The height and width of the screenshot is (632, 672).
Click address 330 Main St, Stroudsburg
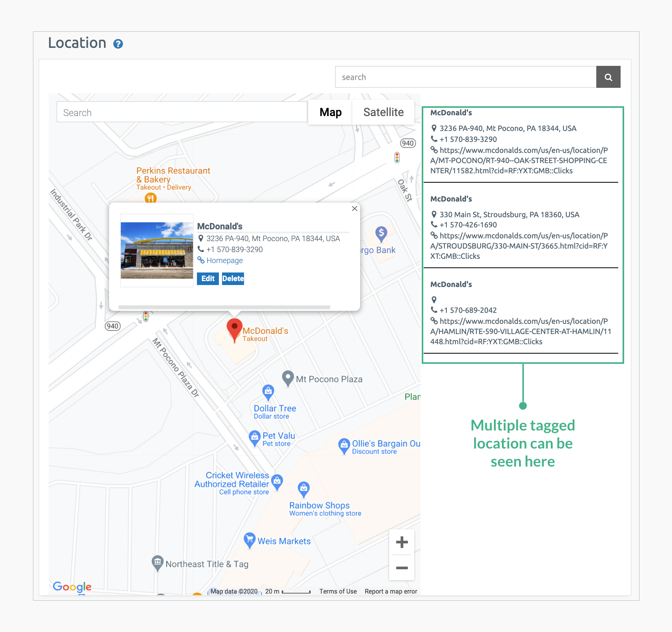[509, 214]
